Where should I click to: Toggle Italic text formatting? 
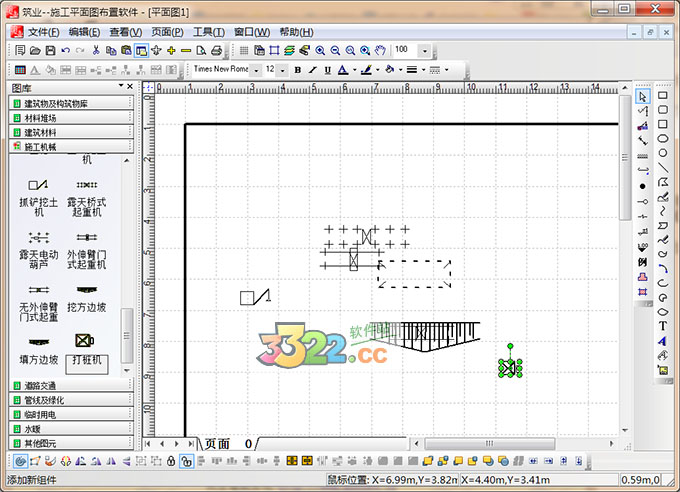coord(312,70)
